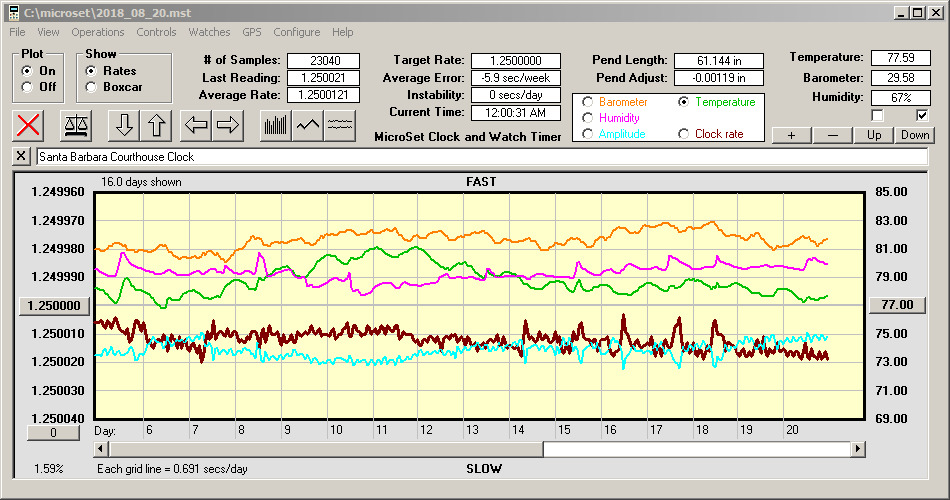The width and height of the screenshot is (950, 500).
Task: Open the Watches menu
Action: 209,32
